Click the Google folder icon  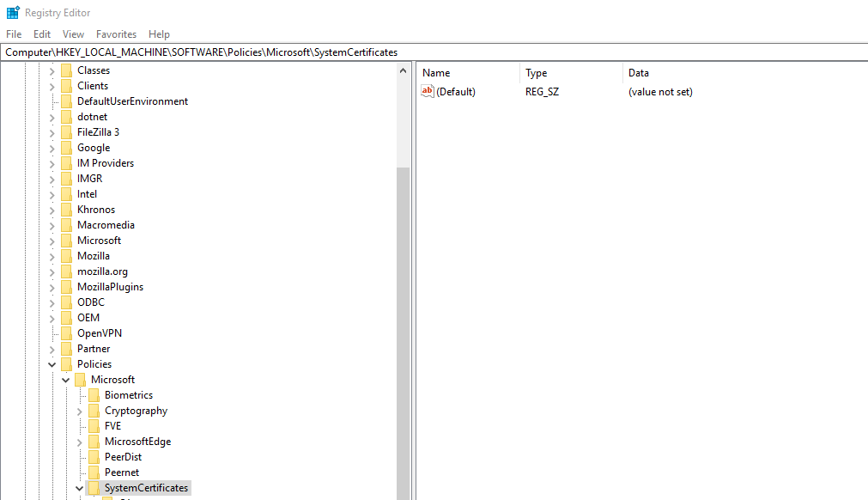(66, 148)
